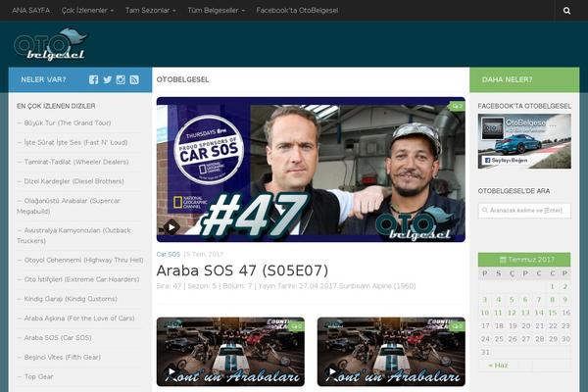Go to ANA SAYFA menu item
588x392 pixels.
click(30, 11)
